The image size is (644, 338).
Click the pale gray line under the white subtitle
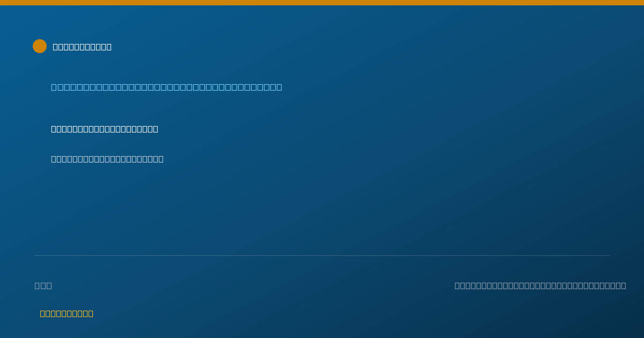pos(107,159)
